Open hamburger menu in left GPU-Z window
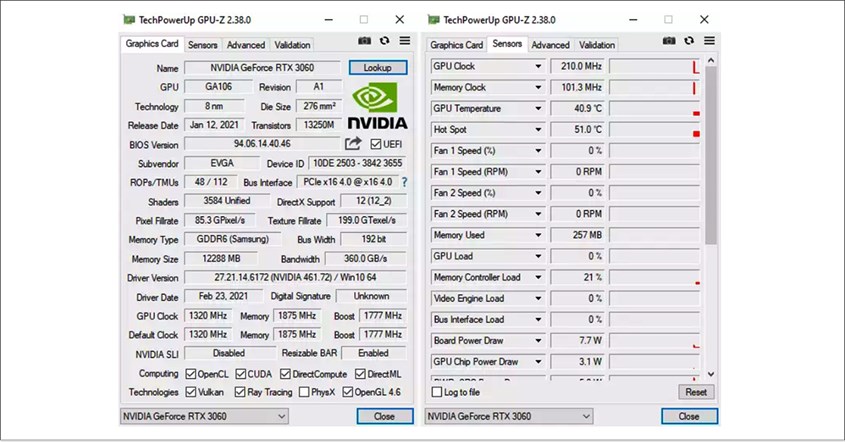This screenshot has height=442, width=845. (405, 41)
